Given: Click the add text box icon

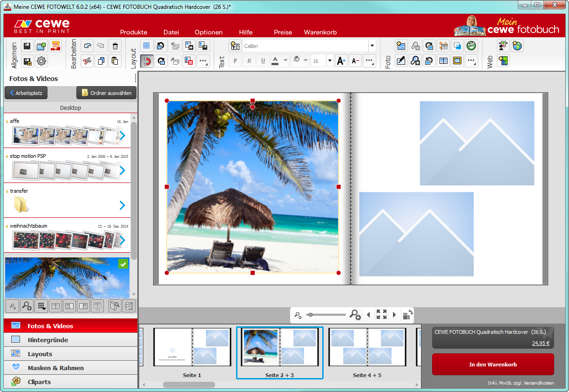Looking at the screenshot, I should (235, 46).
